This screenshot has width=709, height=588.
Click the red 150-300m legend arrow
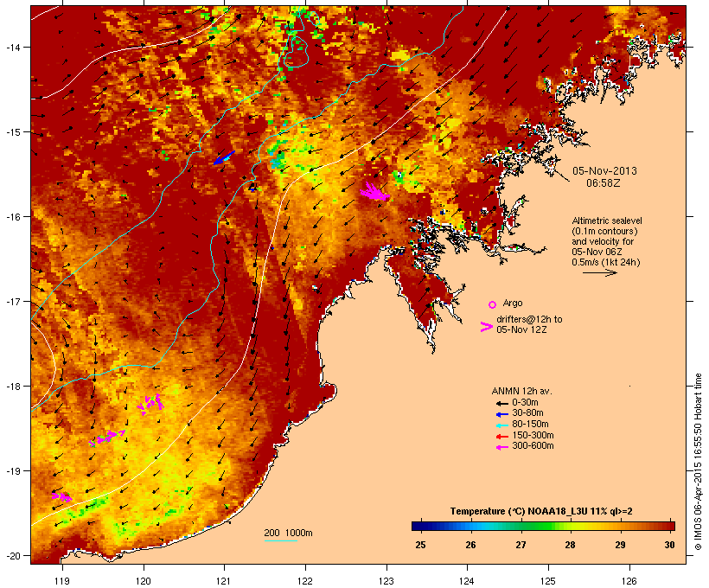click(502, 437)
